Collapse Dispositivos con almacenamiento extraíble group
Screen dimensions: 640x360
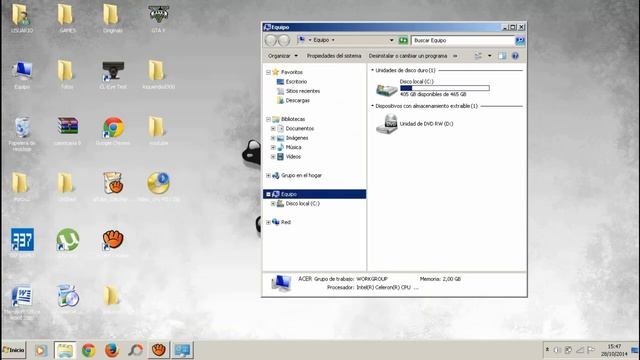(372, 106)
